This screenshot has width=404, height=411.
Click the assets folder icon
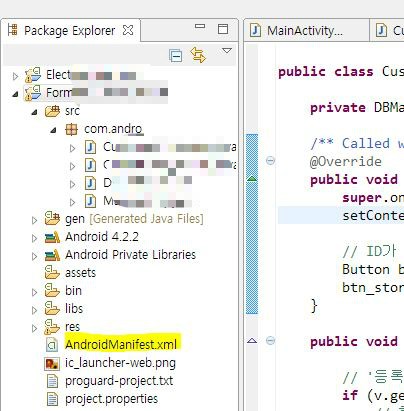click(x=52, y=272)
